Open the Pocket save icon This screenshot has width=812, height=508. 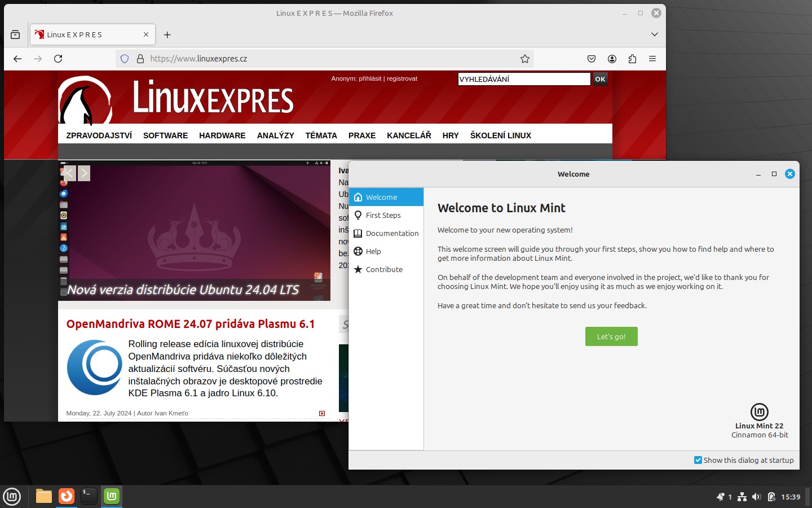(592, 59)
